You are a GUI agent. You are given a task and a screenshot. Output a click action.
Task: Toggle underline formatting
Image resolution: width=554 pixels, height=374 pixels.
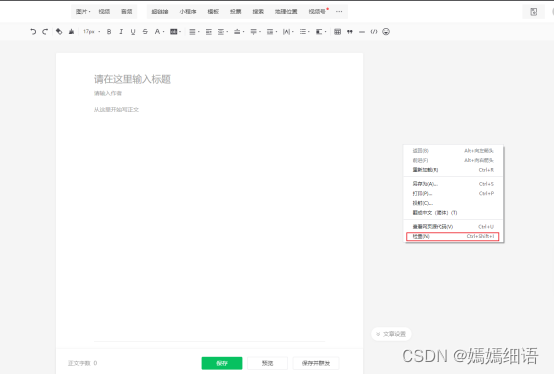[133, 32]
